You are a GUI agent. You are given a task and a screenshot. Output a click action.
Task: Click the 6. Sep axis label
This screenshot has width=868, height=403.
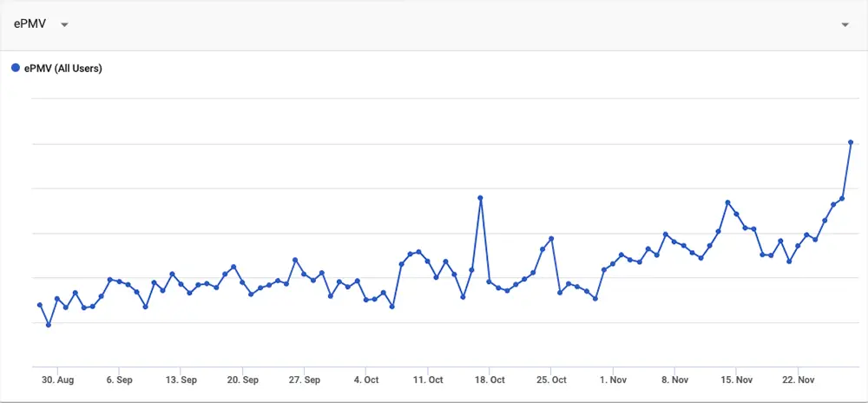(x=119, y=380)
